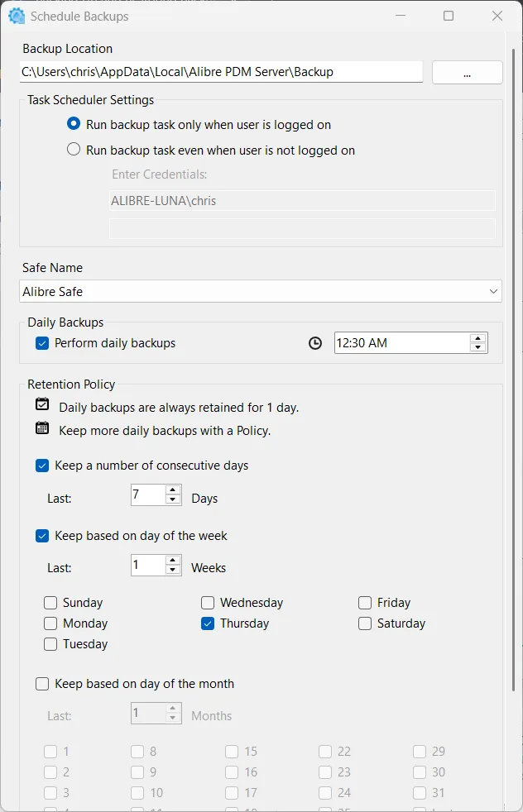Click the day 8 checkbox

[137, 752]
